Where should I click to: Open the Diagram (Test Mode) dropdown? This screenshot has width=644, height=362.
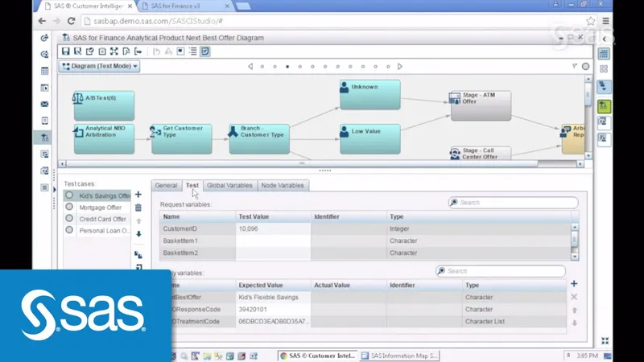100,66
